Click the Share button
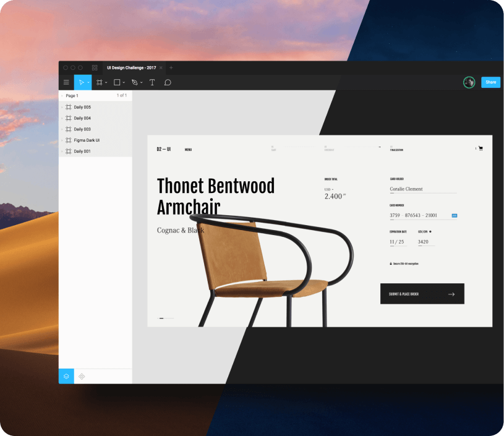This screenshot has height=436, width=504. 490,82
